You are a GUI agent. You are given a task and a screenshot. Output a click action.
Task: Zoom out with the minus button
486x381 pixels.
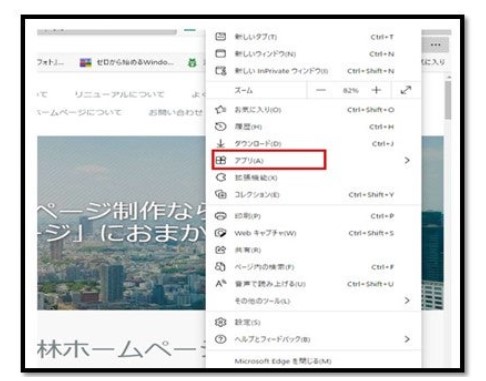click(321, 90)
